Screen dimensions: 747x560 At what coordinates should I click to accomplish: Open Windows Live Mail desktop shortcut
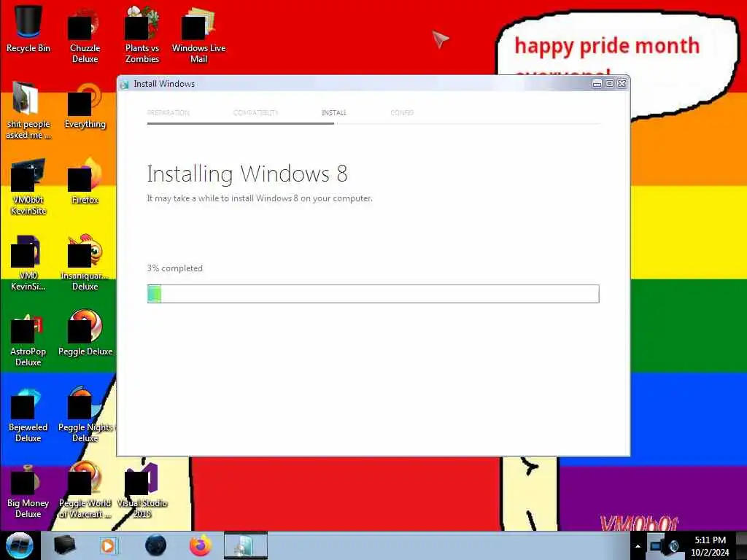(198, 35)
